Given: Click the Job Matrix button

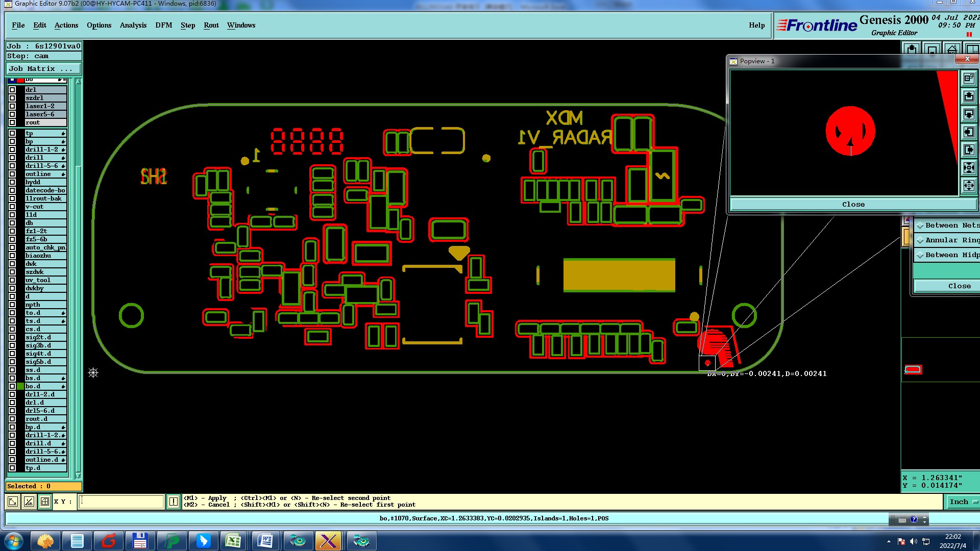Looking at the screenshot, I should coord(43,68).
